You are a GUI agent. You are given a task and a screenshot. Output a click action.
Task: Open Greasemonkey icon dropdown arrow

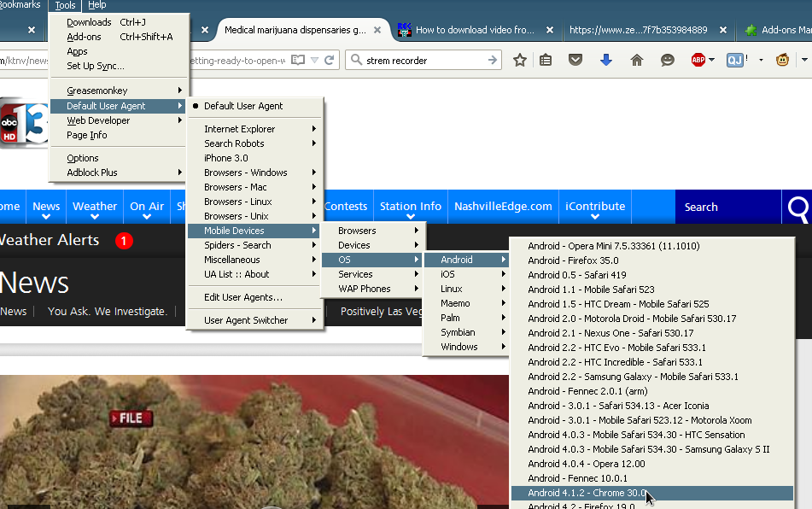[804, 60]
